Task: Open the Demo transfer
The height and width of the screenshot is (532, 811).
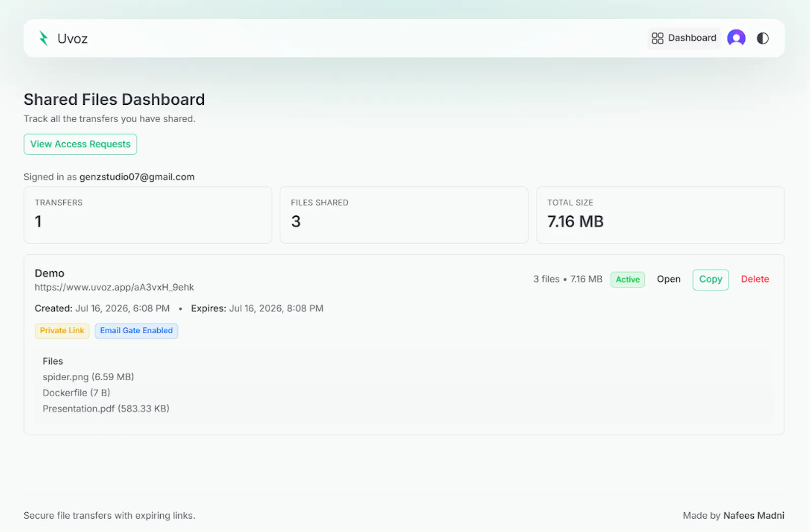Action: point(669,279)
